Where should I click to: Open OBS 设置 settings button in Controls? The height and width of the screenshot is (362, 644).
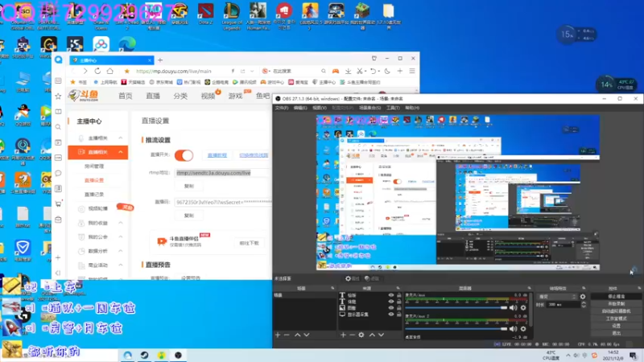tap(616, 326)
